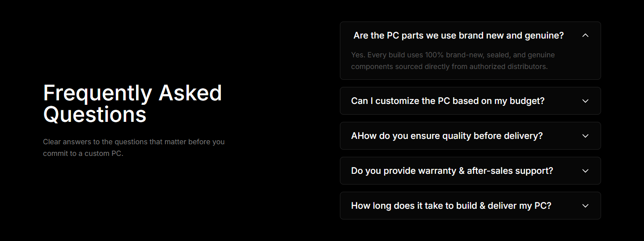Click chevron next to quality before delivery question
Image resolution: width=644 pixels, height=241 pixels.
[585, 136]
